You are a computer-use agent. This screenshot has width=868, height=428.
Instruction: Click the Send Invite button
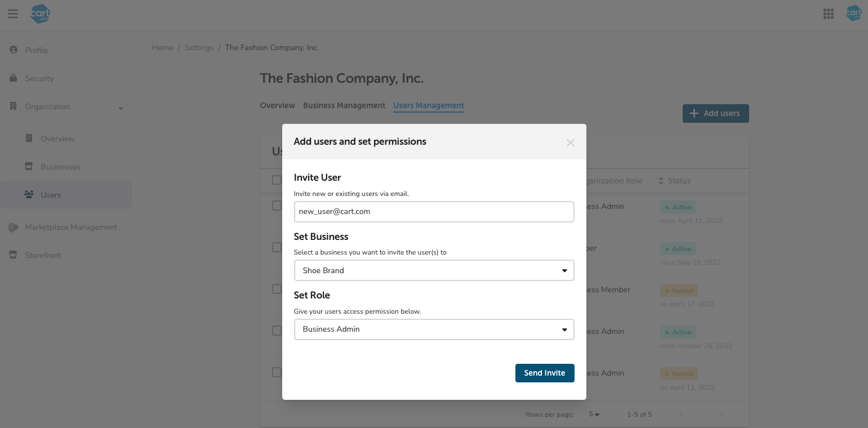[544, 373]
